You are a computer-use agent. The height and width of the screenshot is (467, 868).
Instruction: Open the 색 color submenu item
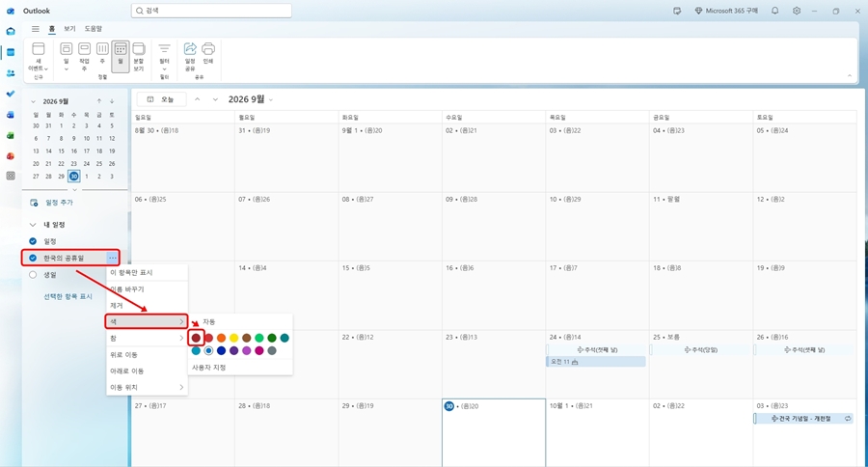(147, 321)
